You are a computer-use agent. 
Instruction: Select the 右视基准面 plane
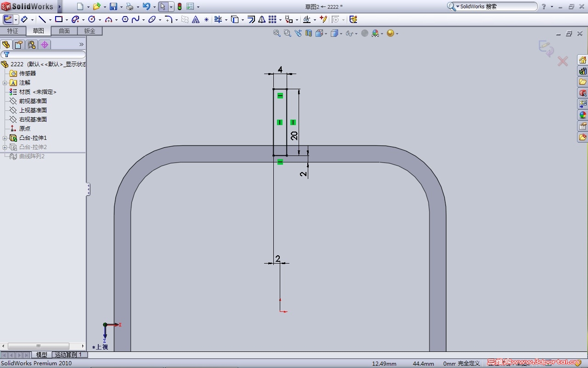click(28, 120)
